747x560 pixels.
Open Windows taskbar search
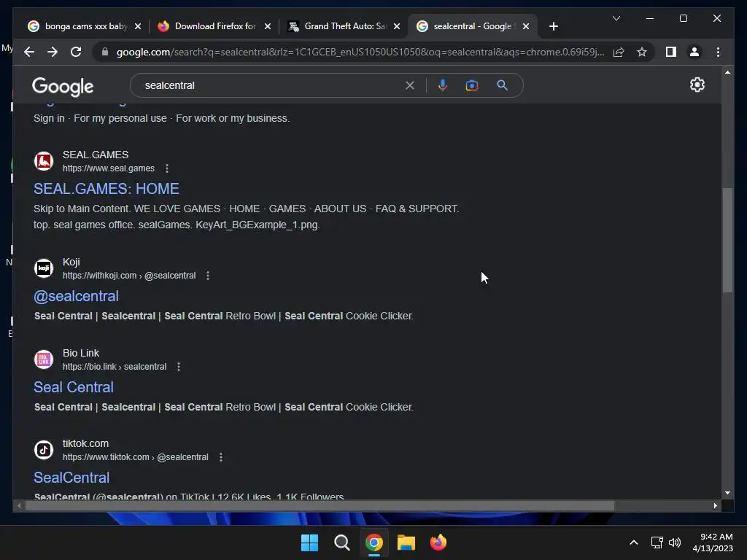tap(341, 542)
